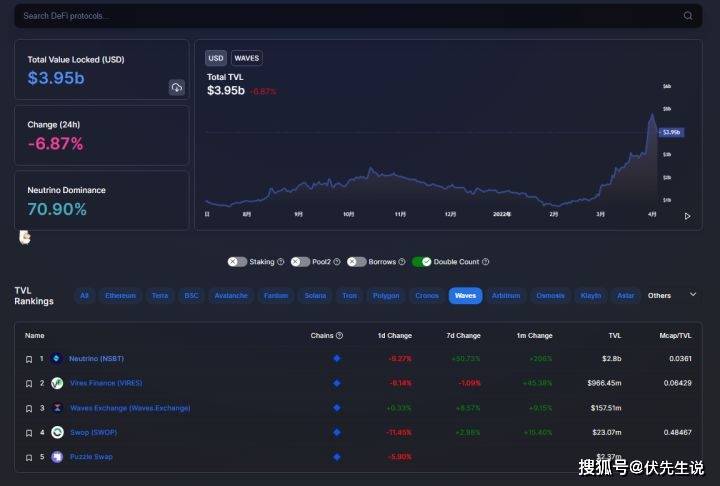720x486 pixels.
Task: Filter rankings by Polygon
Action: [386, 295]
